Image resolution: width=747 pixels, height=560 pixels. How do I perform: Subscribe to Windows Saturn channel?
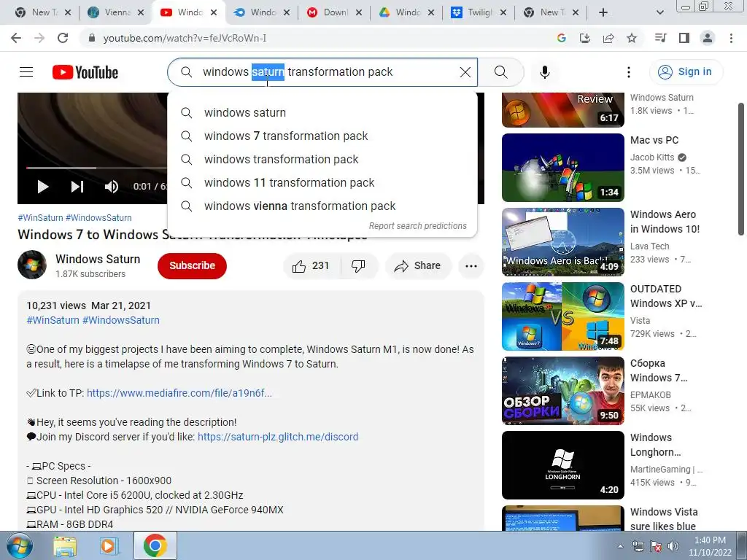tap(192, 265)
